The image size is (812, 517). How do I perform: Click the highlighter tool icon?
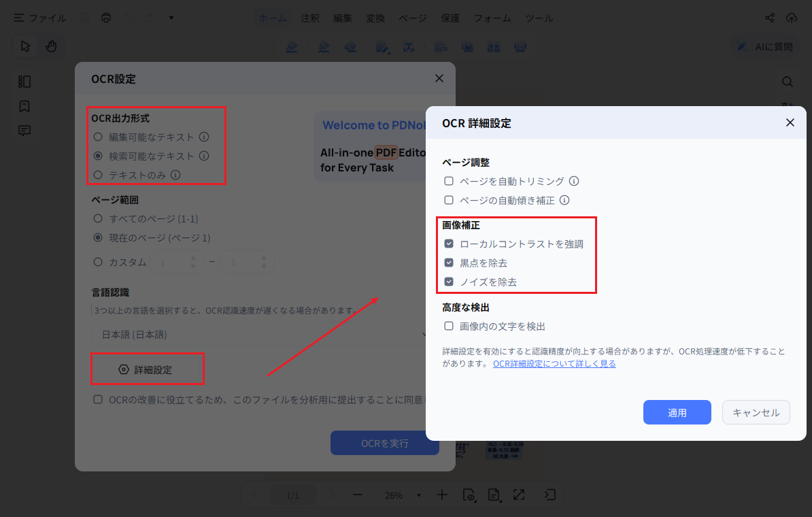pyautogui.click(x=292, y=47)
